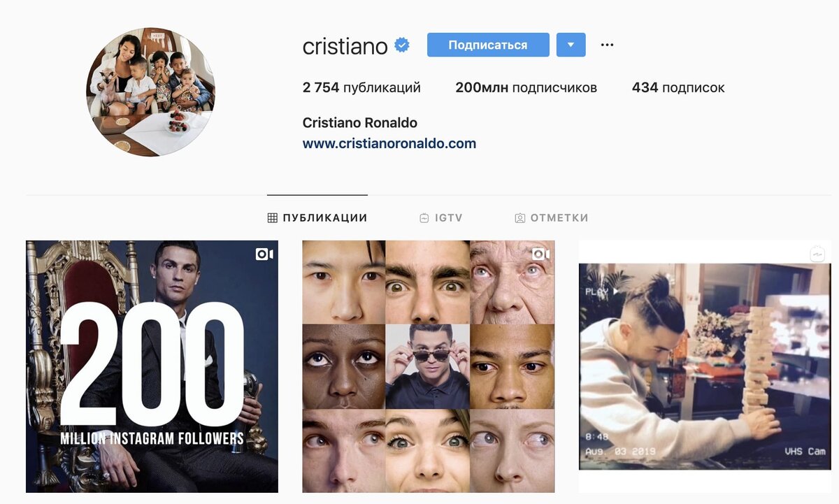The image size is (839, 504).
Task: Open the Jenga tower VHS video post
Action: 705,367
